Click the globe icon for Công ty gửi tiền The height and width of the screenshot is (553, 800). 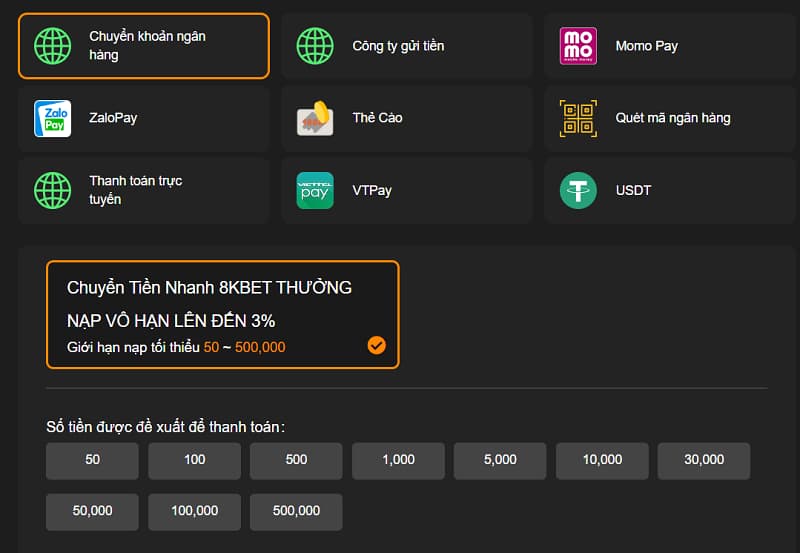[x=315, y=46]
